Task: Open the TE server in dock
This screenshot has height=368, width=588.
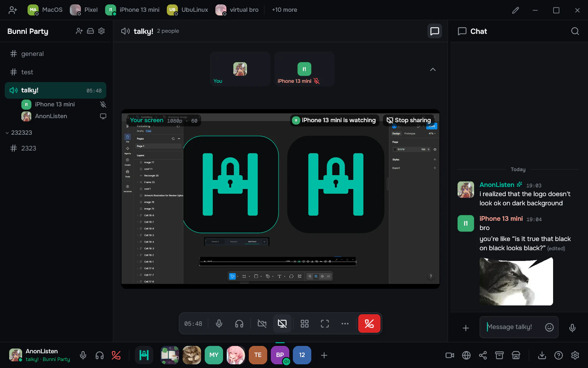Action: point(258,355)
